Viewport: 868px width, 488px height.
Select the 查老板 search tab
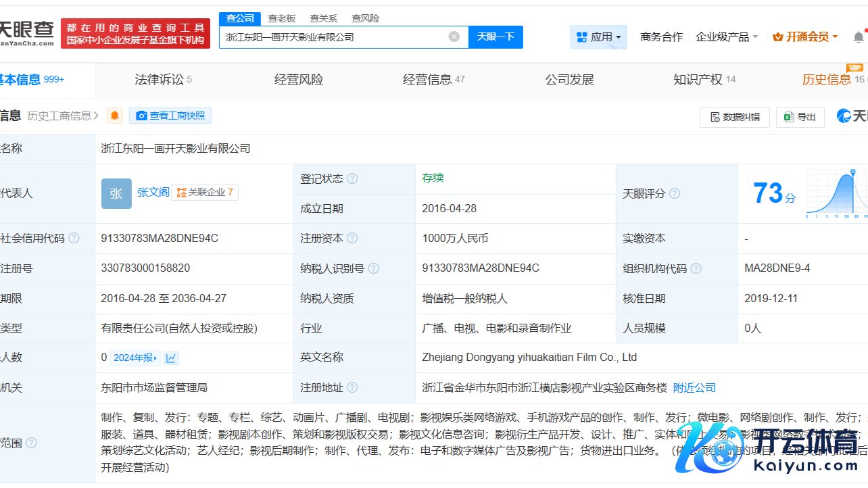281,18
